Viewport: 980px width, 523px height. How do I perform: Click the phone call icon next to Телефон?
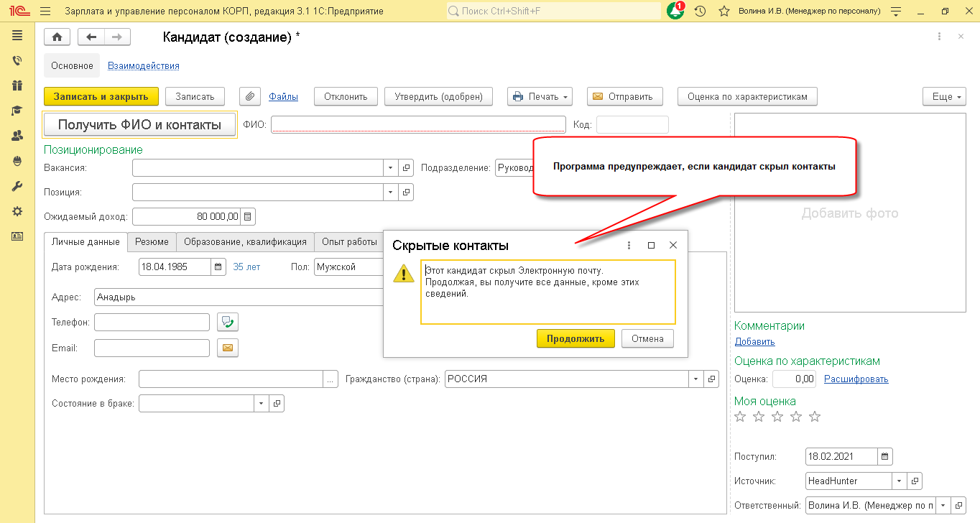click(228, 322)
